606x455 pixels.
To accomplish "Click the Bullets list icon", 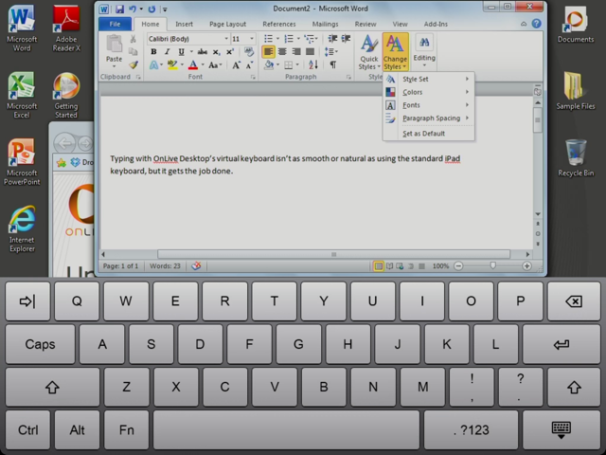I will pyautogui.click(x=268, y=38).
